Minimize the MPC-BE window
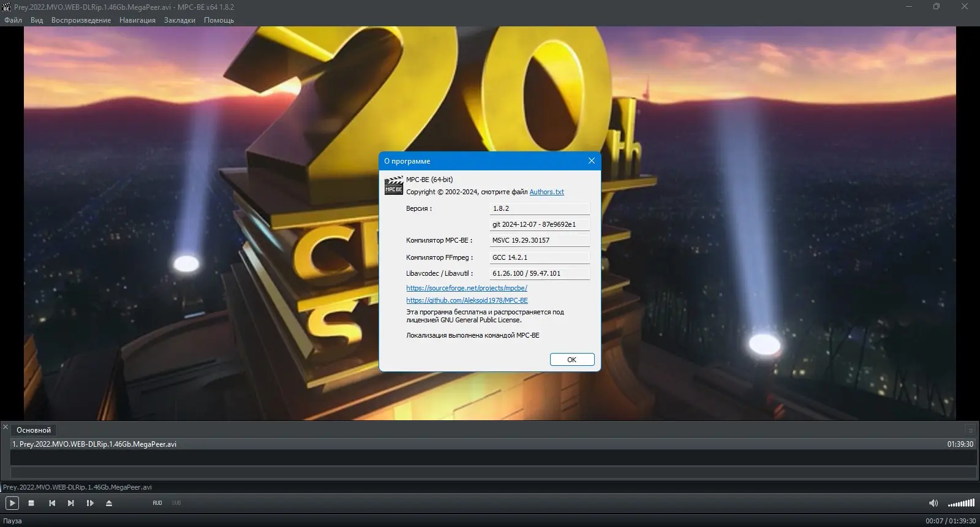Viewport: 980px width, 527px height. coord(910,7)
